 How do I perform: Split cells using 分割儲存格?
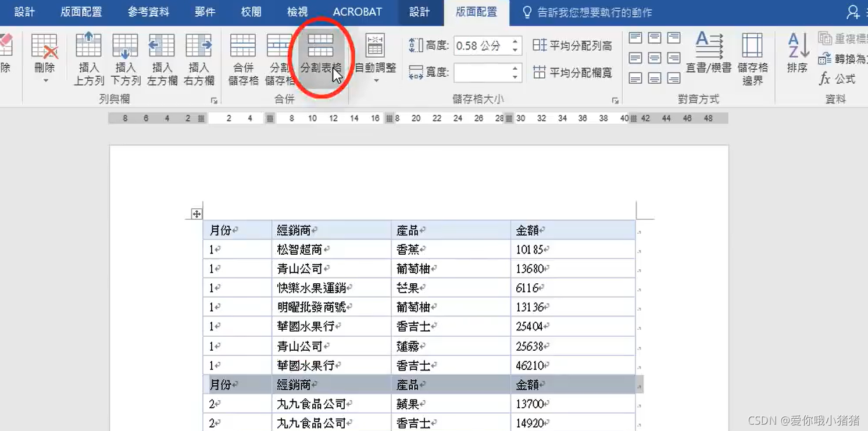279,60
